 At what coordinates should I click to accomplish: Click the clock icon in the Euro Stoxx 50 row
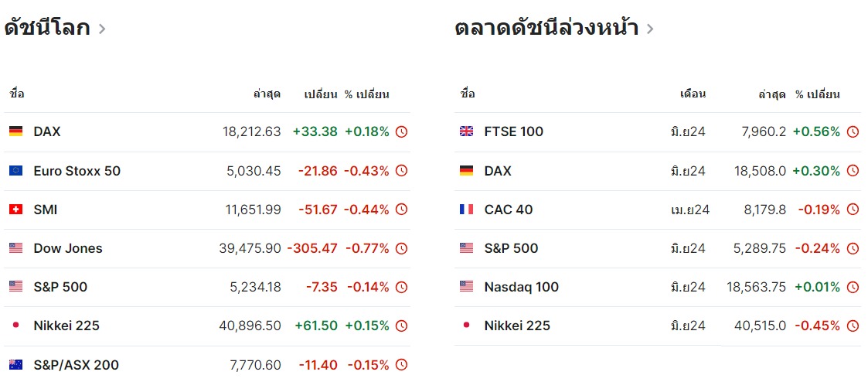pyautogui.click(x=401, y=171)
